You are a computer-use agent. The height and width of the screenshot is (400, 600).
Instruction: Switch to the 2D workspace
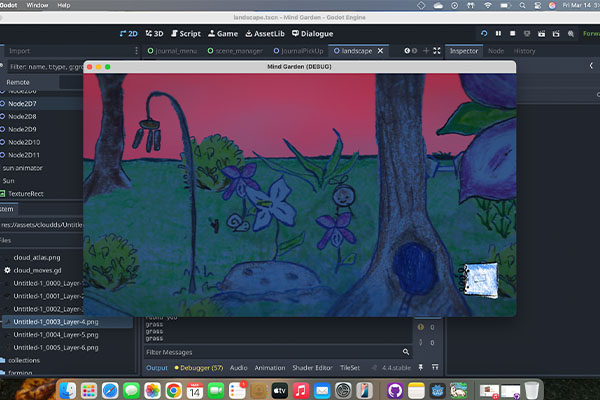pyautogui.click(x=129, y=34)
